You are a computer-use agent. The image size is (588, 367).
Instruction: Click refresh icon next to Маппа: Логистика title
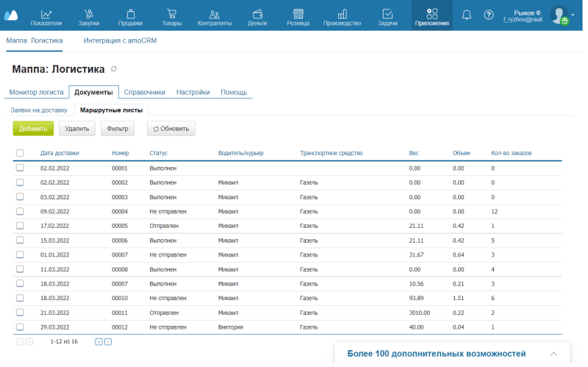point(113,69)
